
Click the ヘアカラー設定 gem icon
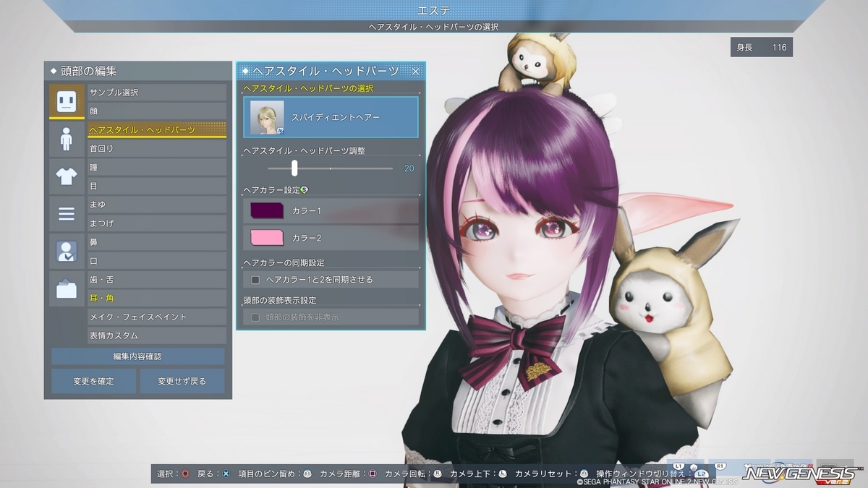click(305, 190)
